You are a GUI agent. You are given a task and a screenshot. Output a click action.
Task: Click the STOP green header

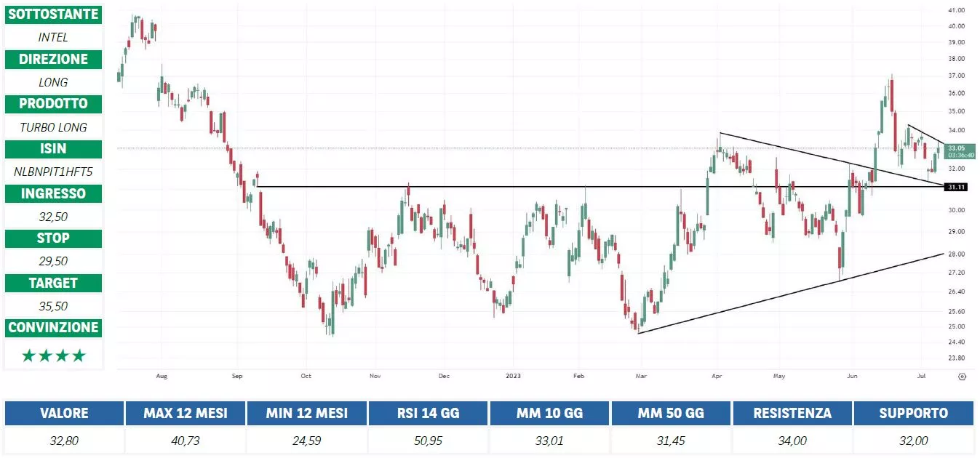[53, 238]
